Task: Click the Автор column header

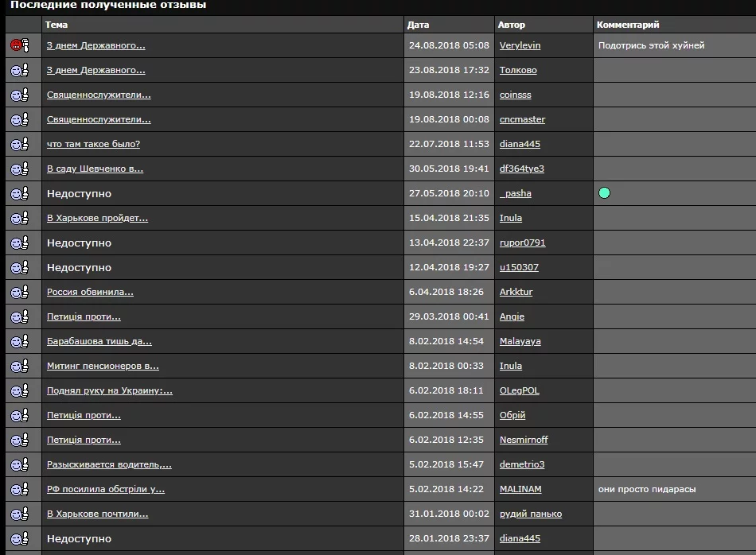Action: coord(512,25)
